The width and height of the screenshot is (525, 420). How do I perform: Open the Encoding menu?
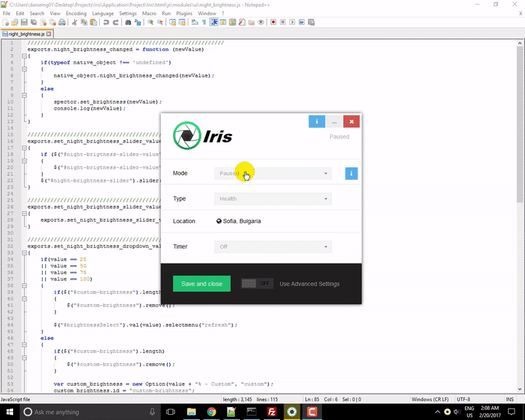[76, 13]
